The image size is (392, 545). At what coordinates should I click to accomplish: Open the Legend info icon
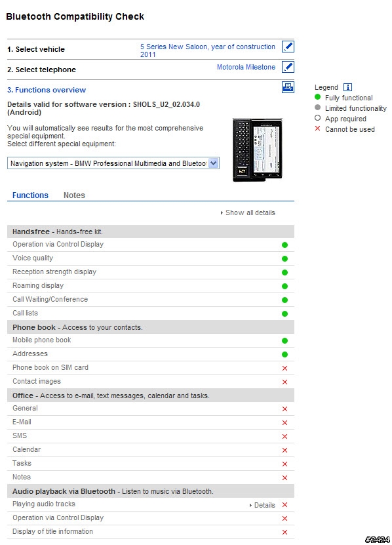347,87
